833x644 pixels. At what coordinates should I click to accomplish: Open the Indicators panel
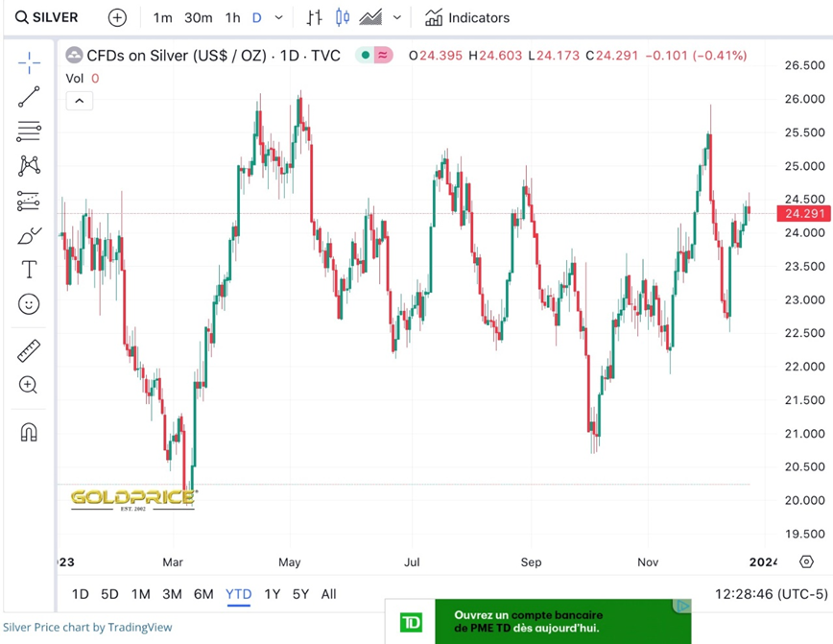click(467, 17)
